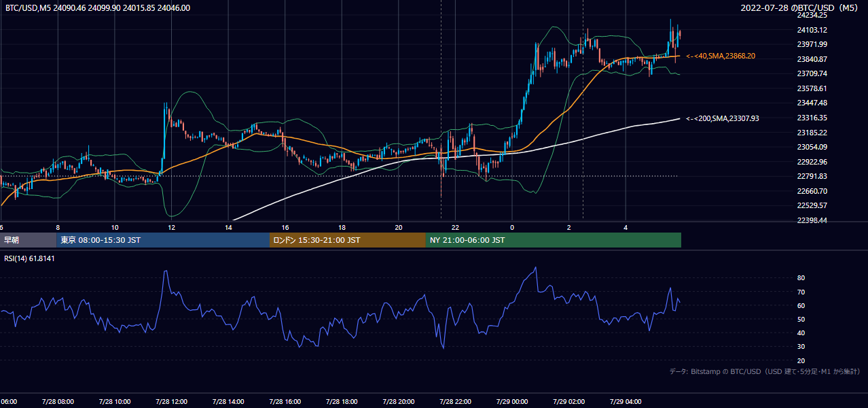Click RSI axis level 30
Viewport: 868px width, 408px height.
coord(801,347)
